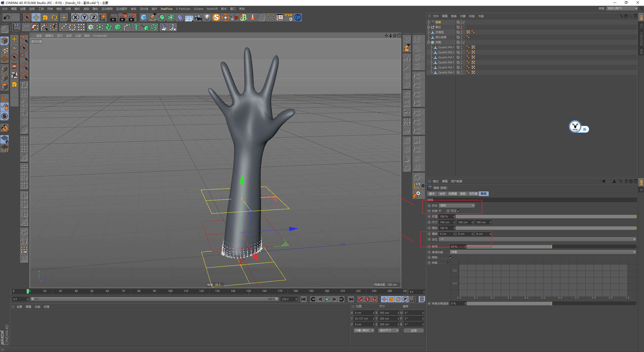Click the PSR reset icon
Image resolution: width=644 pixels, height=352 pixels.
click(289, 17)
